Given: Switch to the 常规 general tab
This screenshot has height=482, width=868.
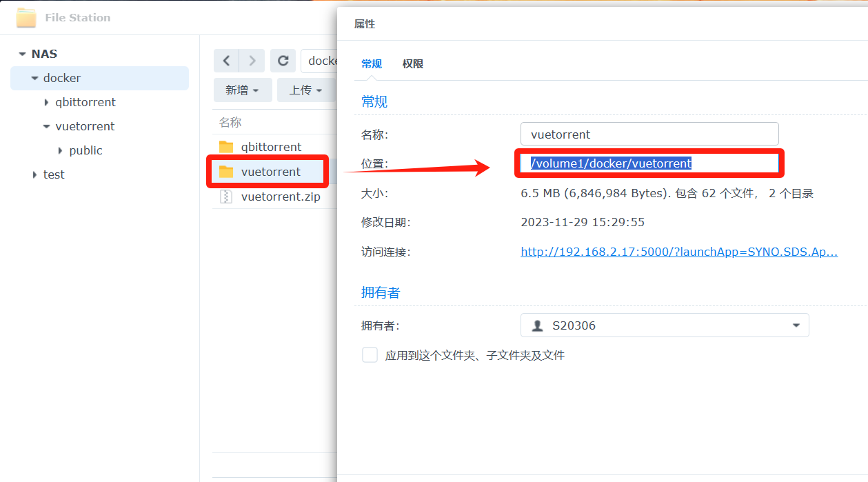Looking at the screenshot, I should pyautogui.click(x=371, y=63).
